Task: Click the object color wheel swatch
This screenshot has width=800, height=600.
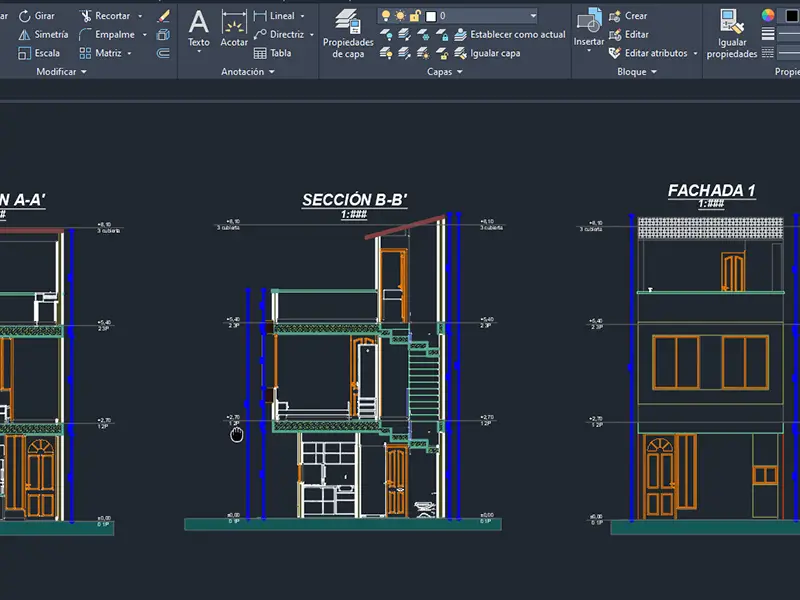Action: tap(768, 15)
